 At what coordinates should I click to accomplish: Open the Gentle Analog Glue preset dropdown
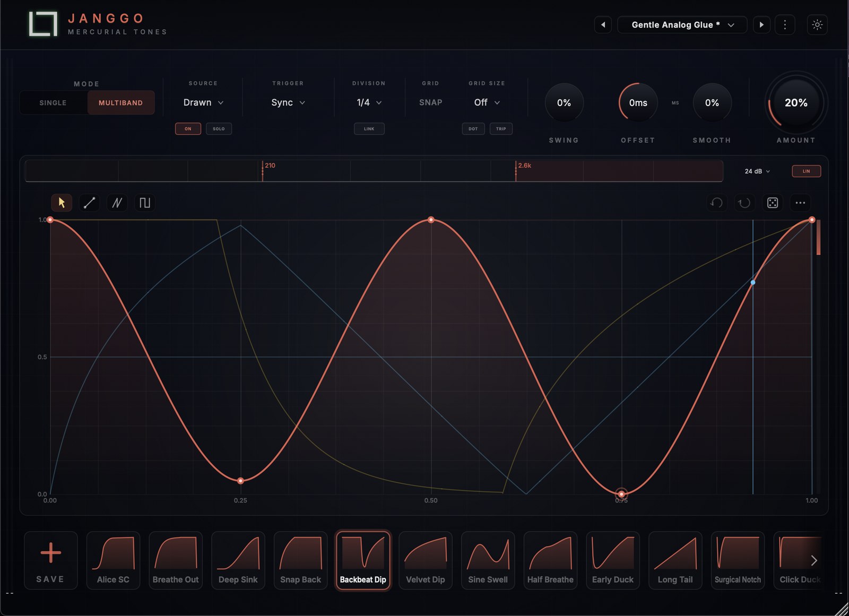pyautogui.click(x=682, y=24)
